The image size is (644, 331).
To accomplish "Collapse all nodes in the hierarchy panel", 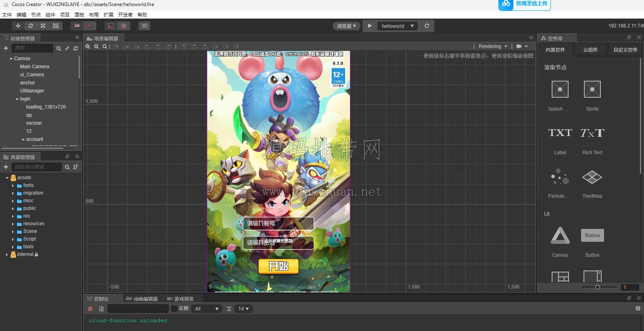I will pos(67,48).
